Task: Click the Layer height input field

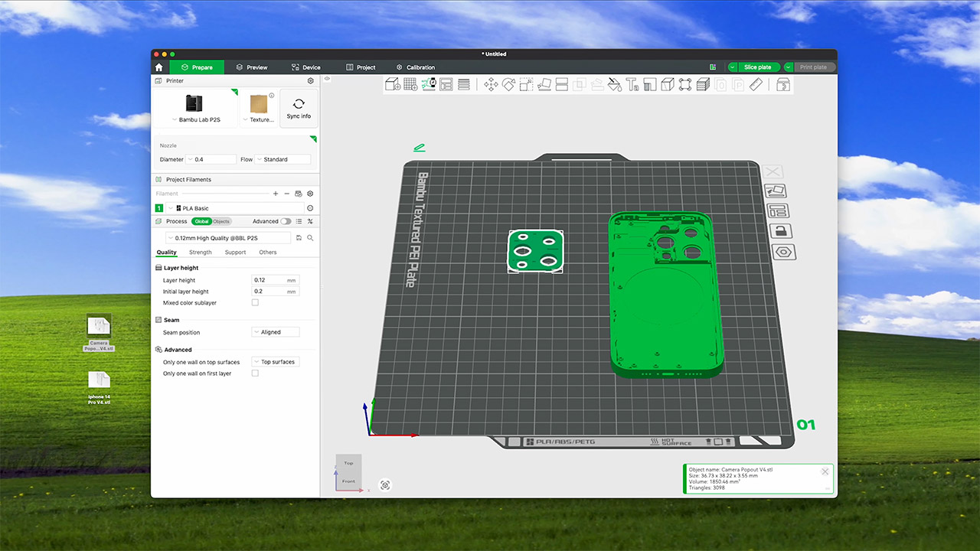Action: coord(276,280)
